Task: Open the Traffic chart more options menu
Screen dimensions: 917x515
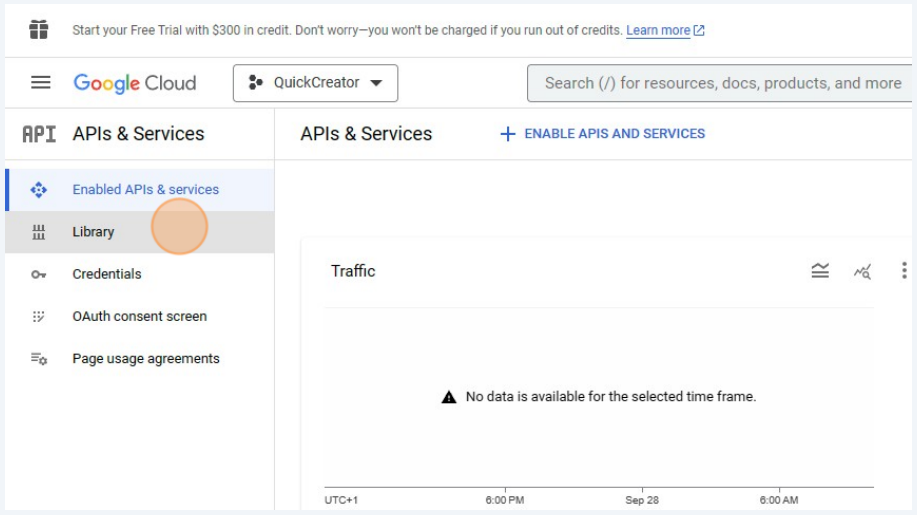Action: 904,271
